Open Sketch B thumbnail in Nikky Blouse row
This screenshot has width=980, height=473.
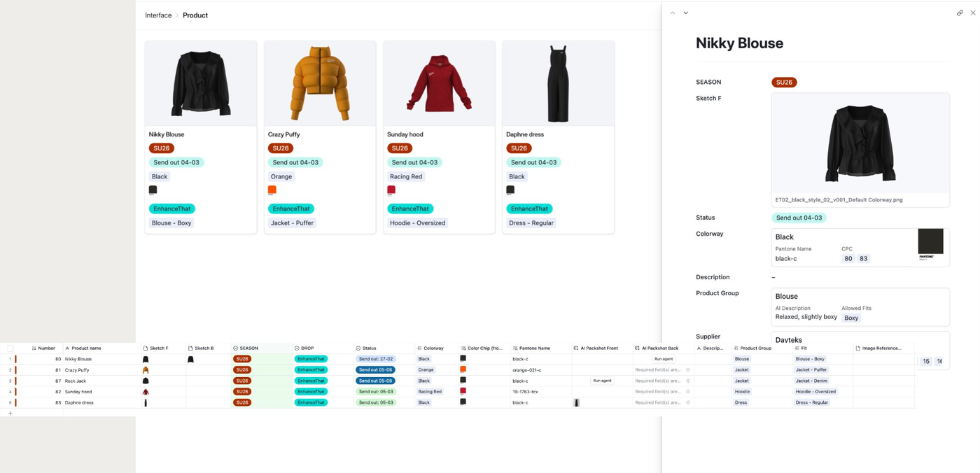(190, 359)
